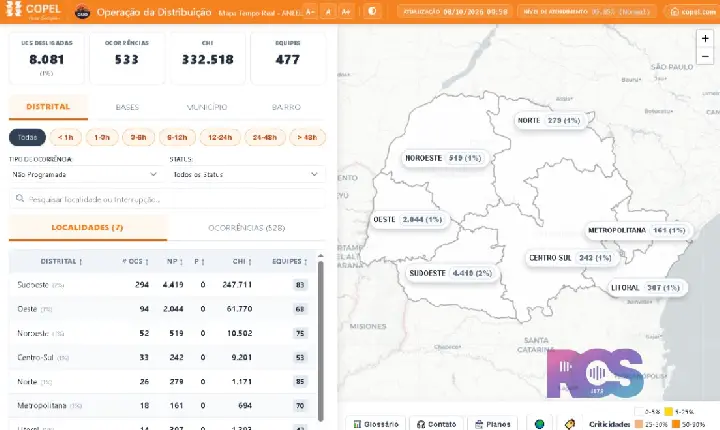Zoom in the map with plus button
This screenshot has width=720, height=430.
point(705,39)
